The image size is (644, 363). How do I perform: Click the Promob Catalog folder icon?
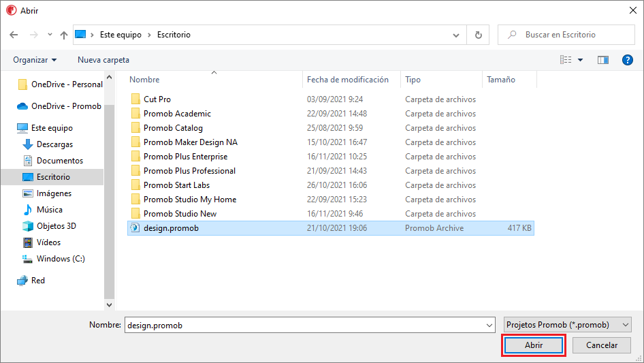[x=135, y=128]
